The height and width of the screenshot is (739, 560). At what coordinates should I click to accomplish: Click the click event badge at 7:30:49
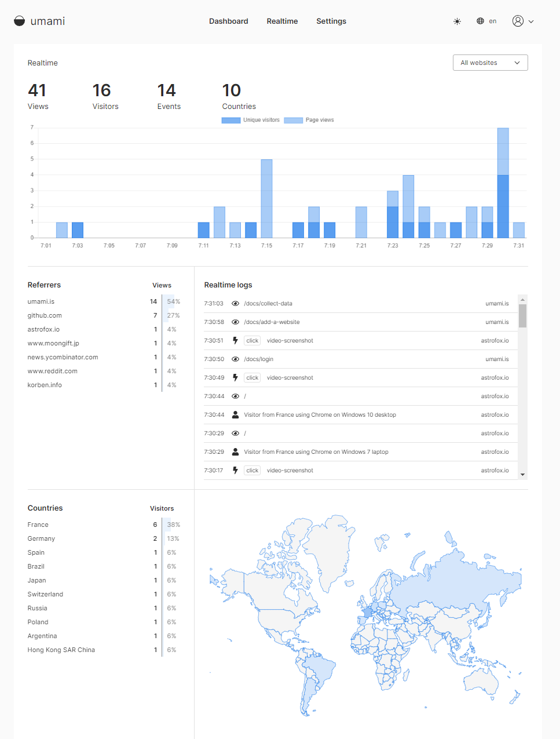(x=251, y=377)
